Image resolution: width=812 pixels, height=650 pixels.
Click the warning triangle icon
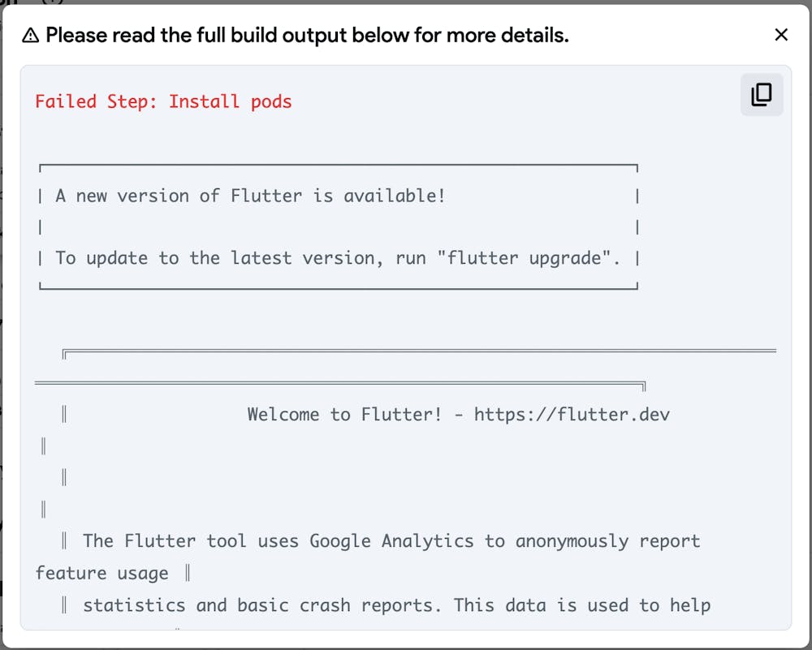tap(30, 36)
